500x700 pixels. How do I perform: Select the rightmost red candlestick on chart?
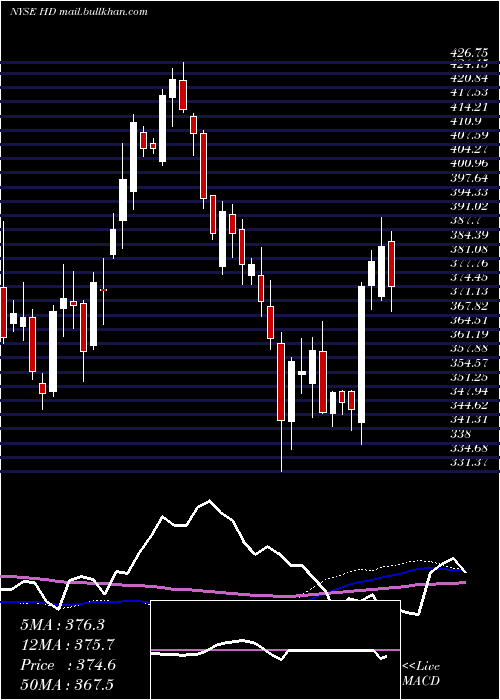(392, 264)
